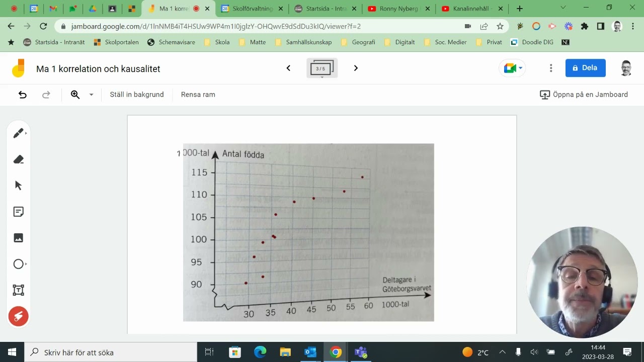Undo the last Jamboard action
The image size is (644, 362).
pos(23,95)
